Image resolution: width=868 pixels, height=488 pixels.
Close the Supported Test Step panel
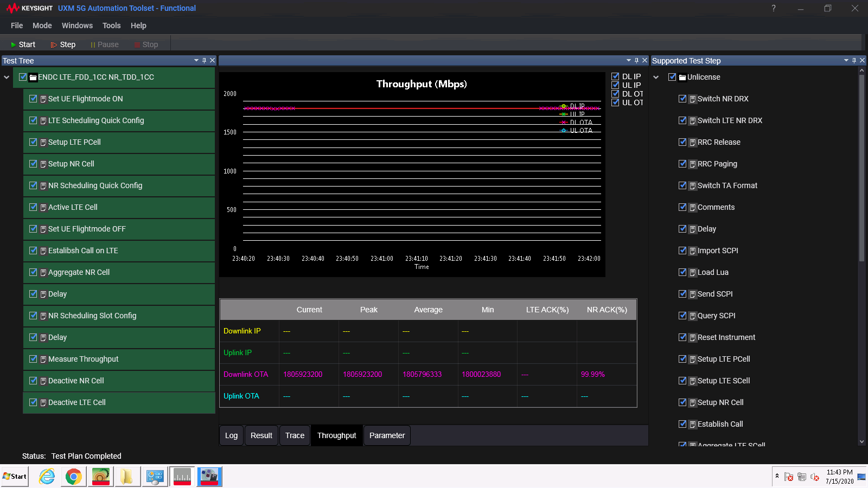[862, 60]
